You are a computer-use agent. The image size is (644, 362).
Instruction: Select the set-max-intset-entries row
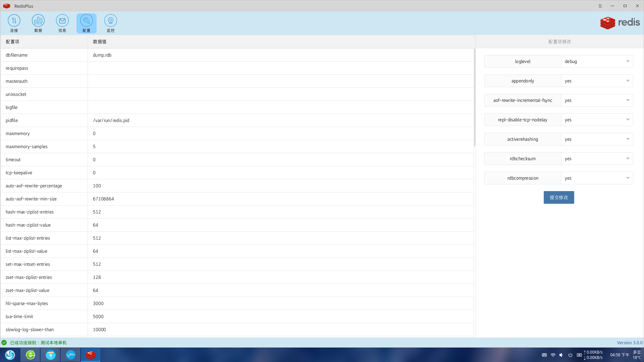(x=237, y=264)
